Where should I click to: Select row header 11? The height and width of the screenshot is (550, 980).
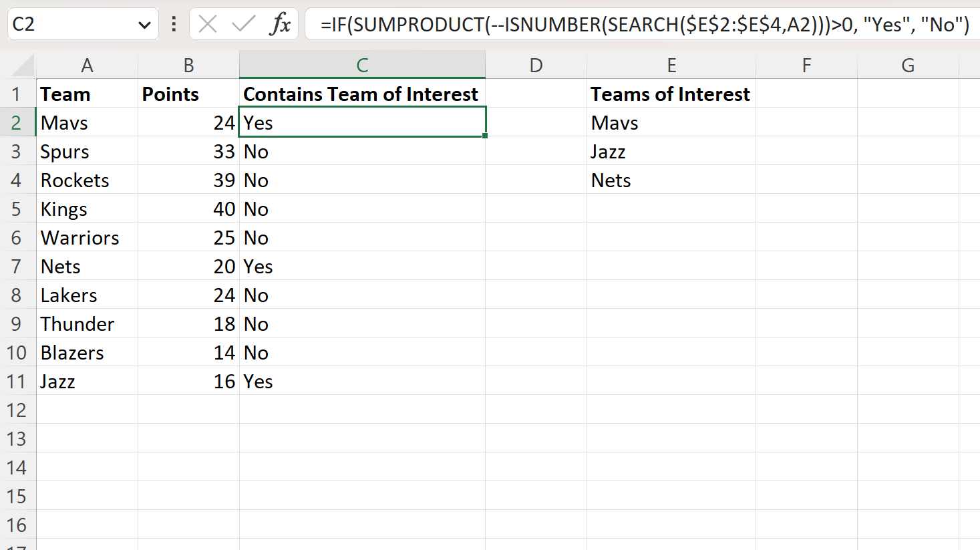pos(18,381)
